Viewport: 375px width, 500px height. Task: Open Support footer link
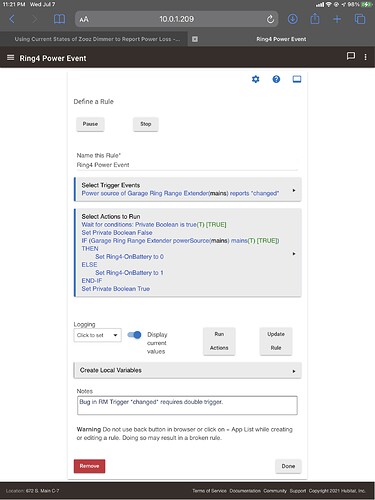pos(298,491)
